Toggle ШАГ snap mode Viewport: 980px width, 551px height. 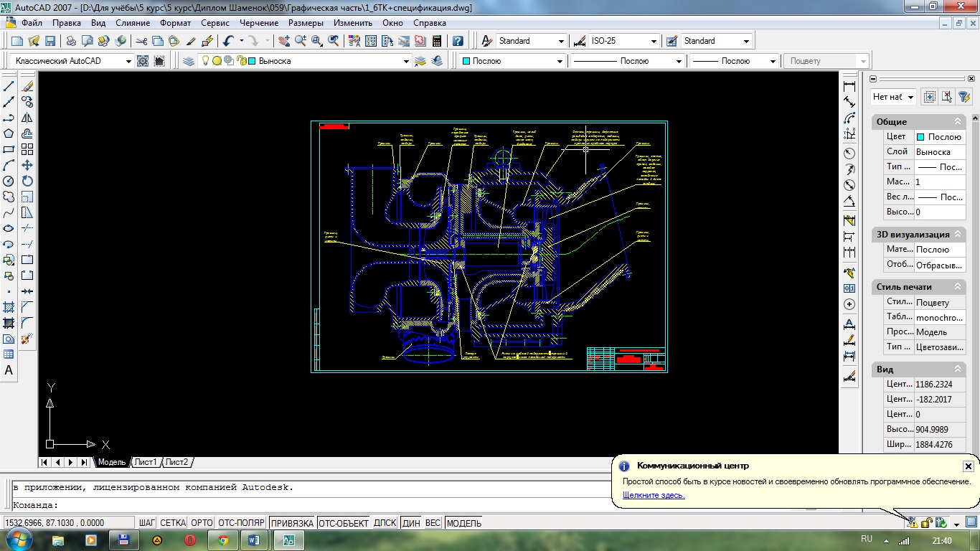click(x=147, y=523)
